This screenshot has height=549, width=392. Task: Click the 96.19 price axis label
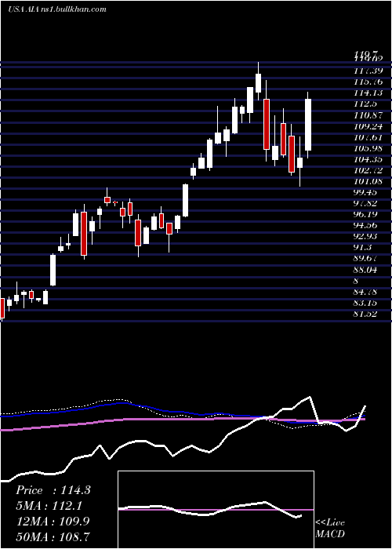[x=365, y=215]
